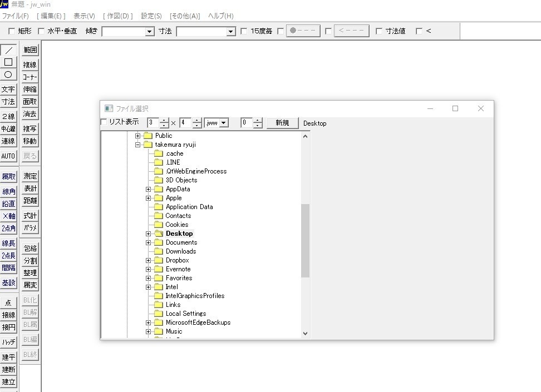Open the jww file type dropdown
This screenshot has height=392, width=541.
(223, 123)
